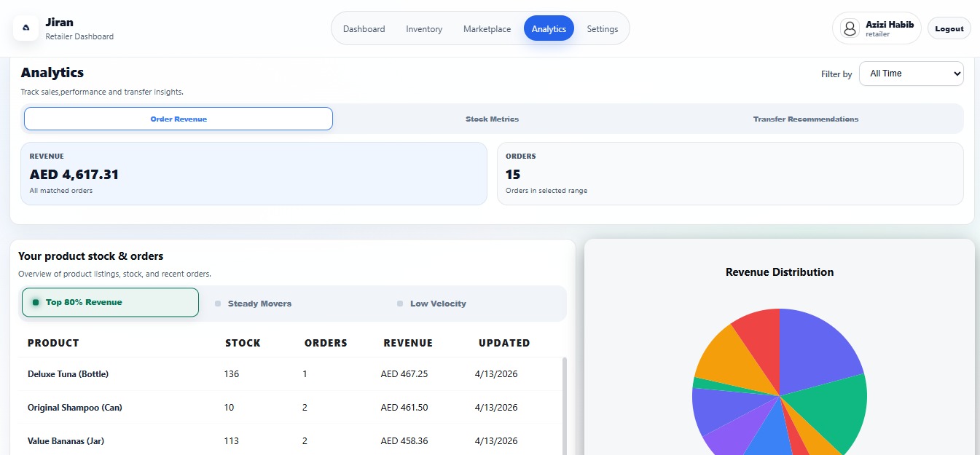
Task: Select the Revenue summary card
Action: [x=254, y=173]
